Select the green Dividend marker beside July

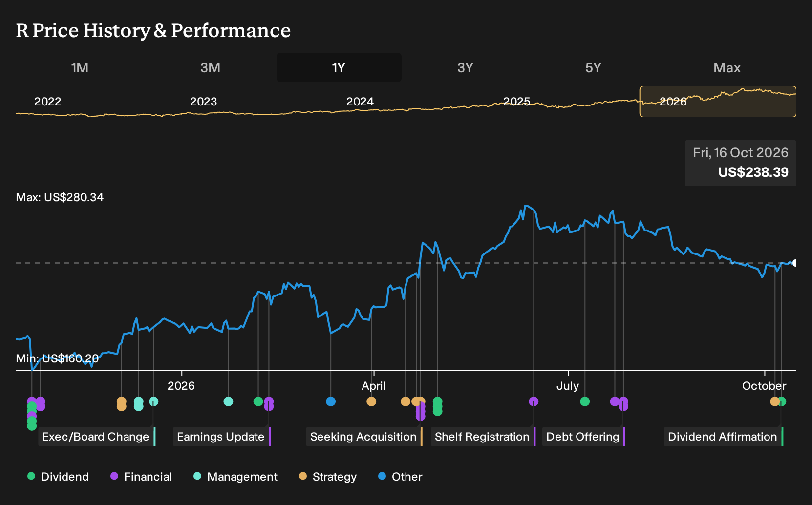(x=585, y=401)
